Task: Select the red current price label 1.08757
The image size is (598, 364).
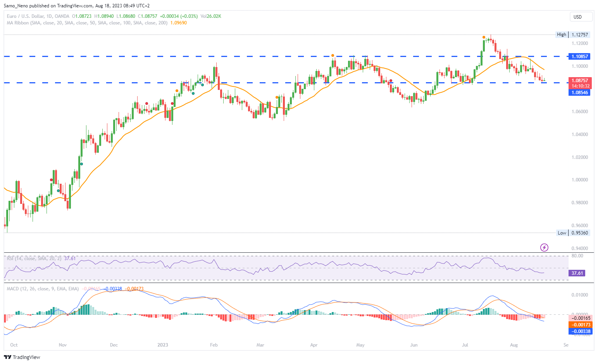Action: click(579, 81)
